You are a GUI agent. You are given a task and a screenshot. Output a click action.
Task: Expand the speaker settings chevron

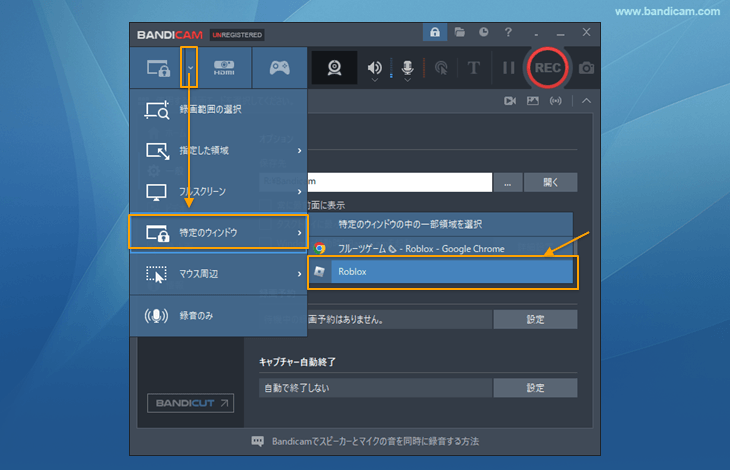[375, 80]
